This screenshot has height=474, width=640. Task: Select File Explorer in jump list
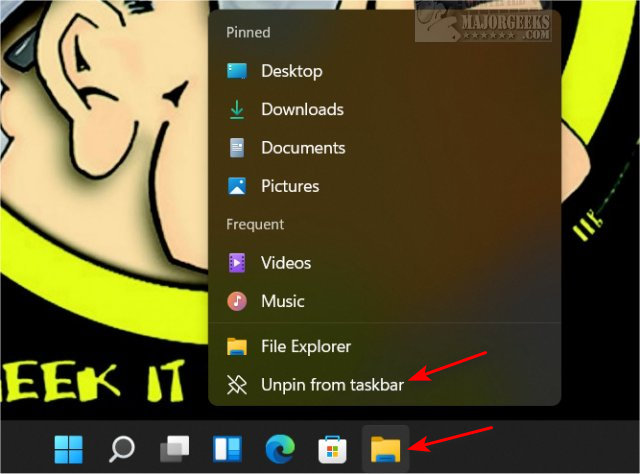pos(384,347)
